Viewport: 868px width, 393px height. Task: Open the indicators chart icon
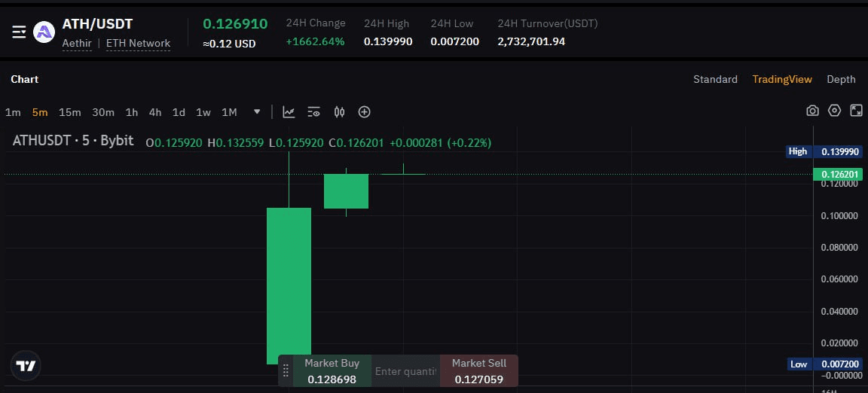[289, 112]
